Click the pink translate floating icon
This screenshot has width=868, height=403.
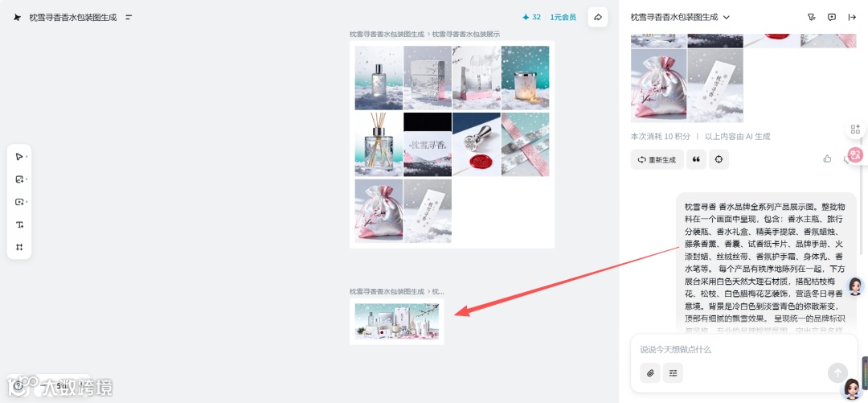point(855,155)
